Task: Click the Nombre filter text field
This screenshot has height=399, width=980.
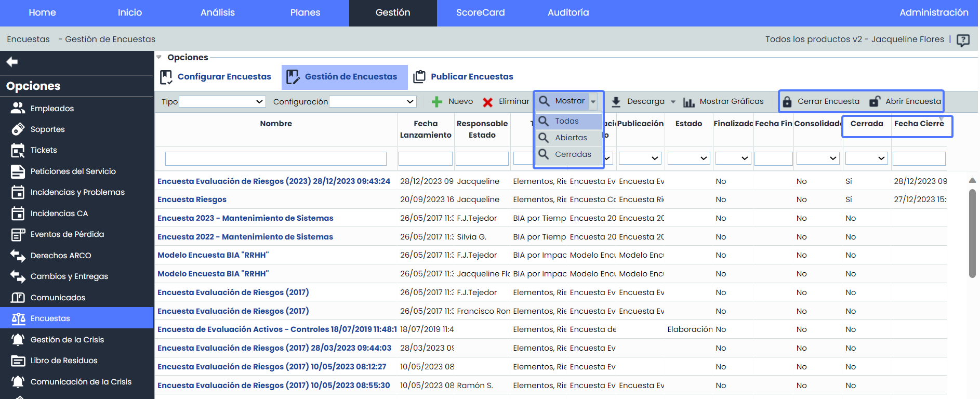Action: (x=275, y=158)
